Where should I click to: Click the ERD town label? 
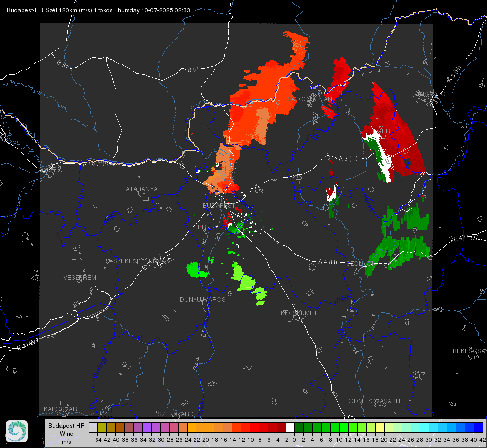coord(204,227)
